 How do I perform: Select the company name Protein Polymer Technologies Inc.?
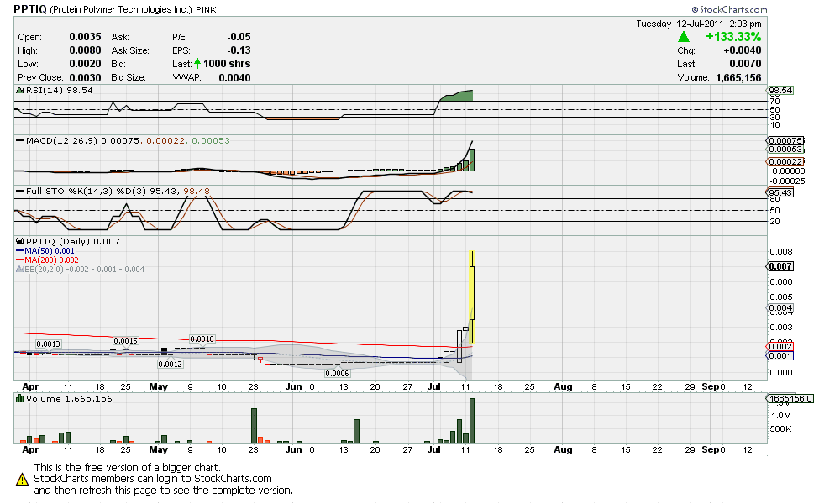pos(121,9)
